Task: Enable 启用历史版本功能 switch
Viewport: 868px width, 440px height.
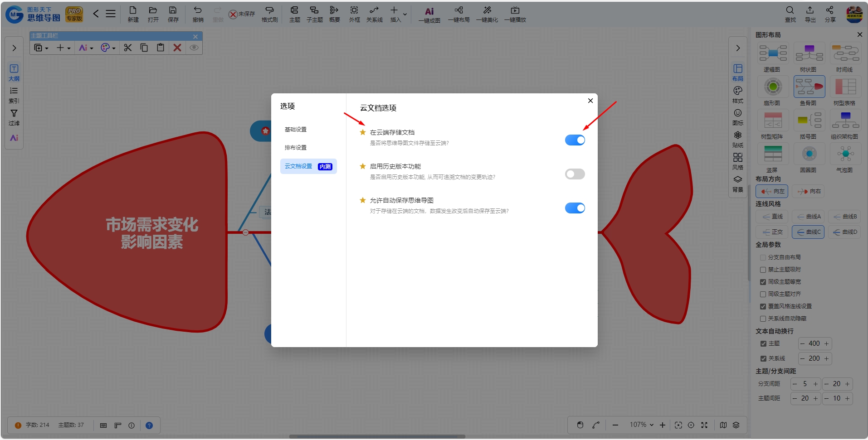Action: click(x=575, y=174)
